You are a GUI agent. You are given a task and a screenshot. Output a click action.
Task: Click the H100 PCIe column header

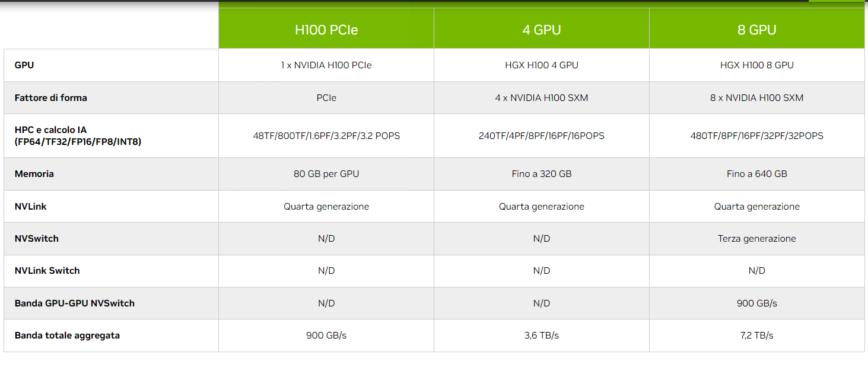point(326,30)
